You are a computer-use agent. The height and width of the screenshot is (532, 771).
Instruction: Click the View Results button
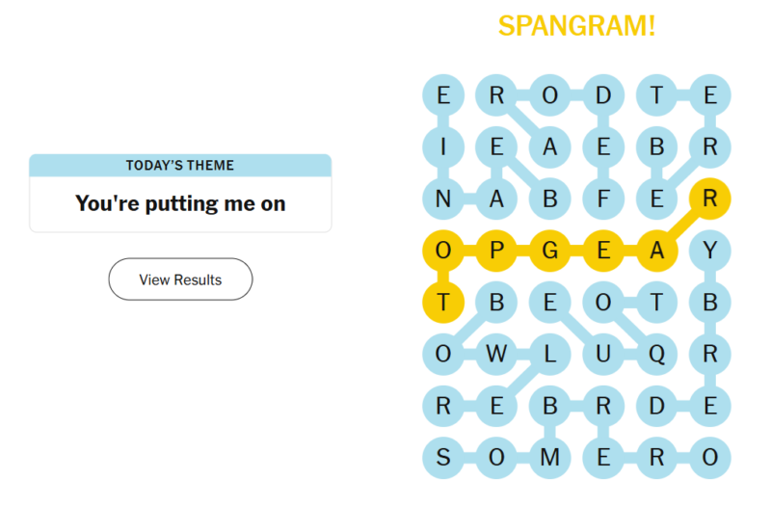(x=180, y=279)
